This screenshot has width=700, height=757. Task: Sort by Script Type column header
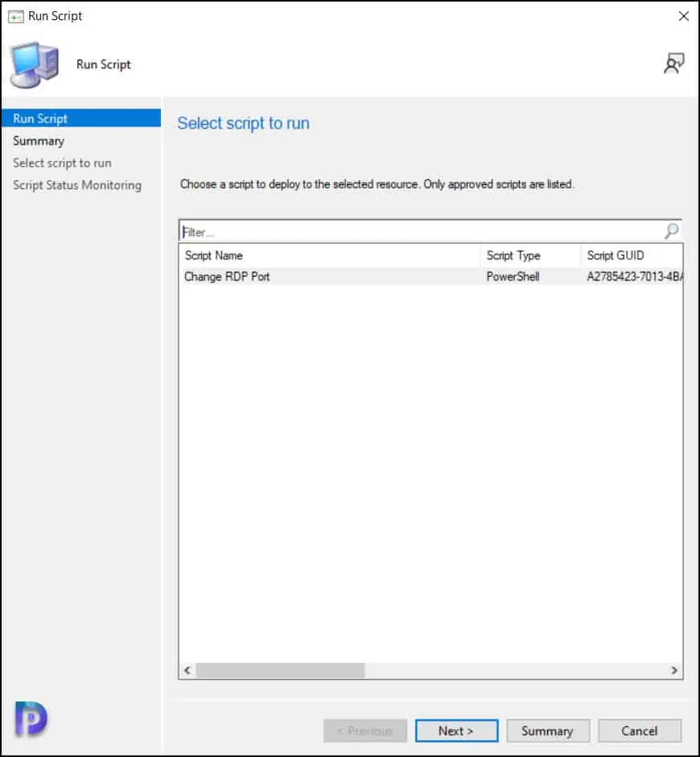pyautogui.click(x=531, y=255)
